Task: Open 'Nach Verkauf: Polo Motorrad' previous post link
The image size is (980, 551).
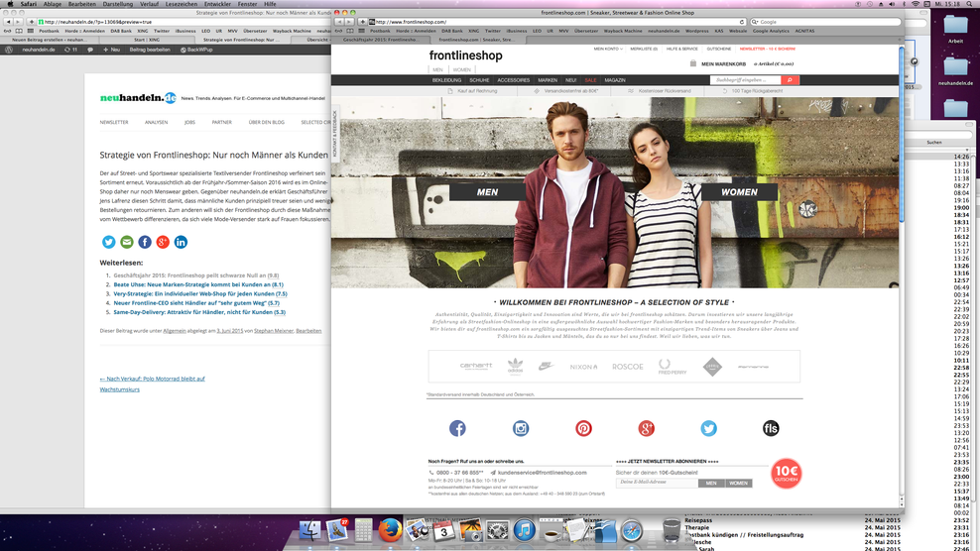Action: (152, 384)
